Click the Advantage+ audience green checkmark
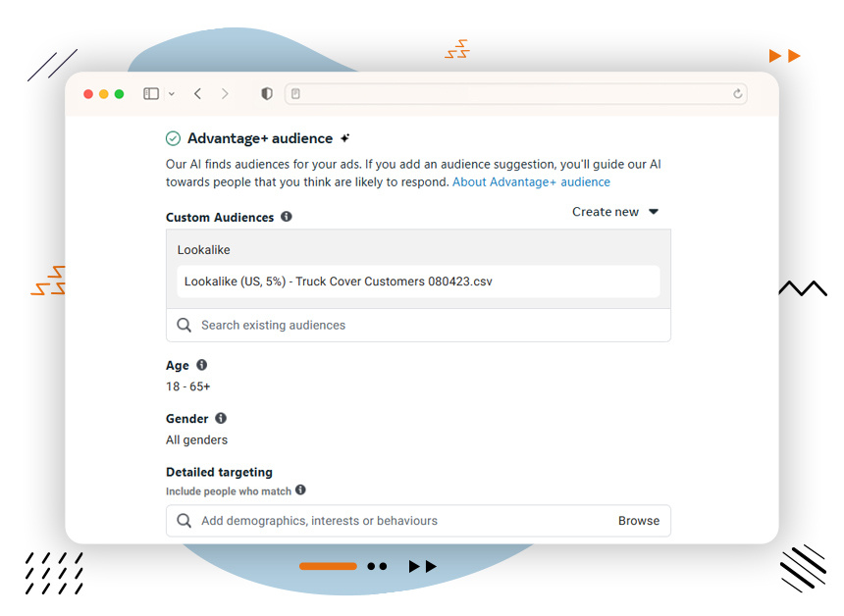 click(x=174, y=138)
